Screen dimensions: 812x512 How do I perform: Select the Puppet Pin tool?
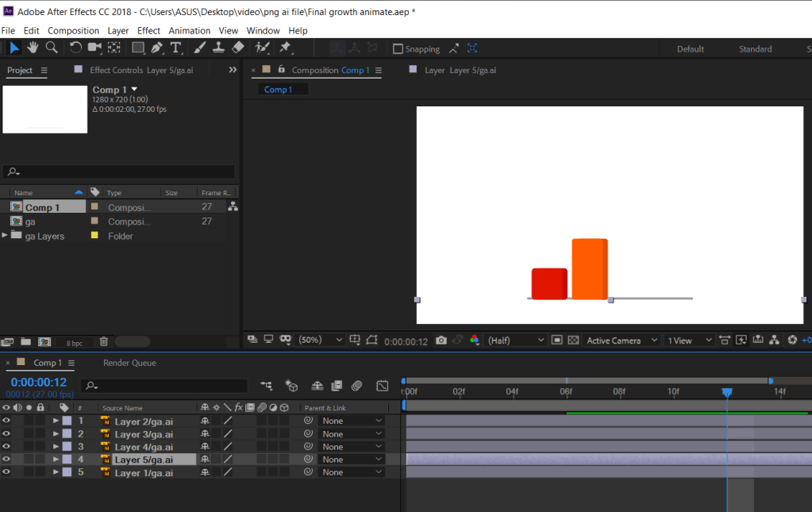tap(285, 48)
